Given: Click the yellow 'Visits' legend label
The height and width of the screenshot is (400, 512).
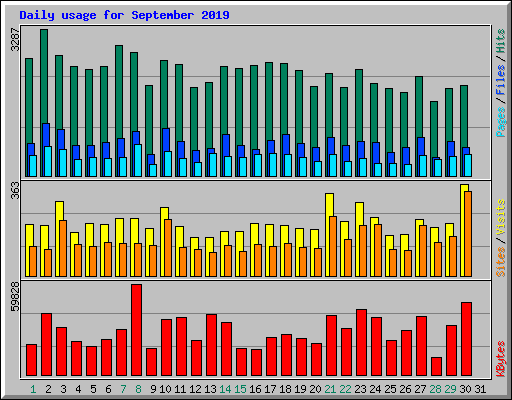Looking at the screenshot, I should [x=500, y=217].
